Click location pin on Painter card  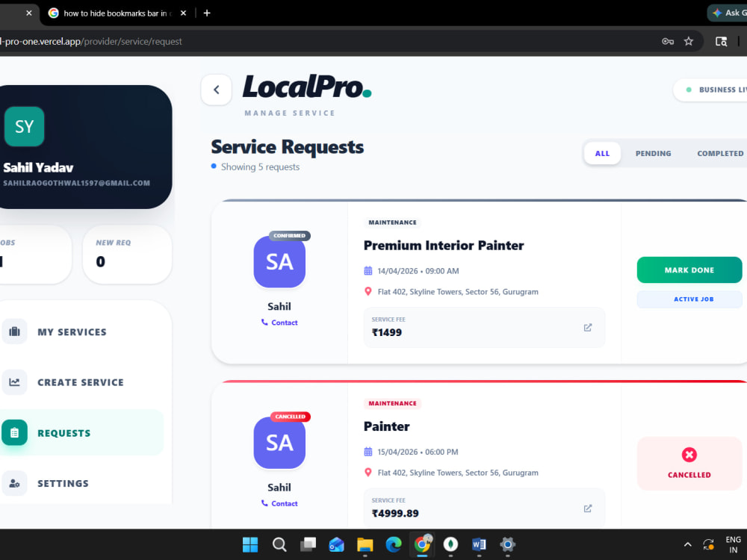click(x=368, y=473)
